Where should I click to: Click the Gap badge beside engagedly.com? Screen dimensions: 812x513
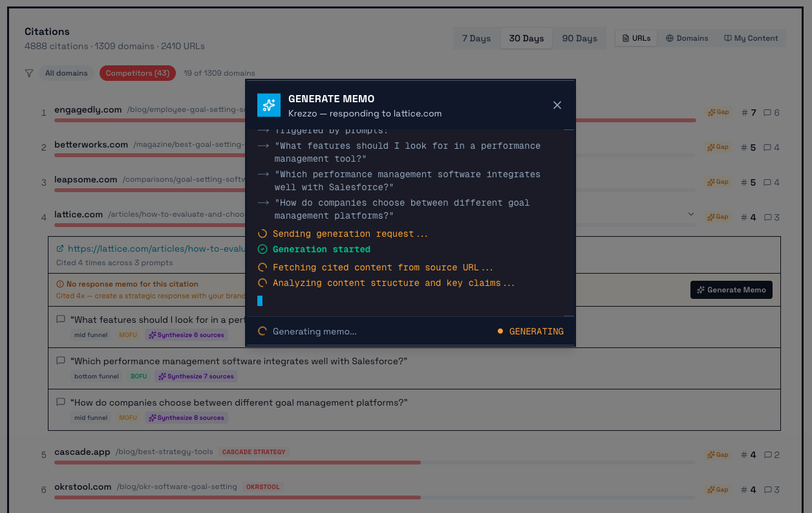pos(718,111)
